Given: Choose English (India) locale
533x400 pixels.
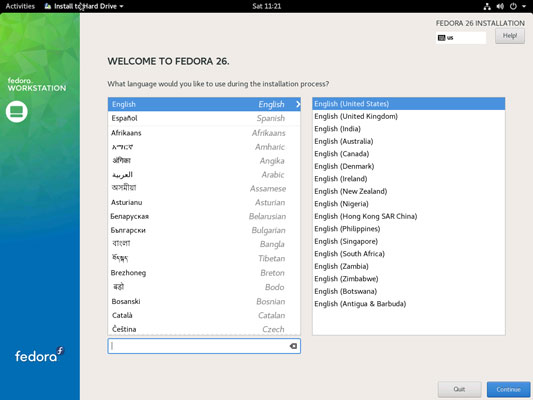Looking at the screenshot, I should pos(409,129).
